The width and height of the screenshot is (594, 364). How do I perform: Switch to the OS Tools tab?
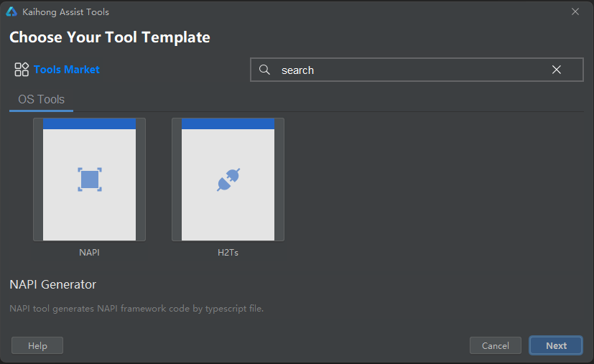pos(41,100)
